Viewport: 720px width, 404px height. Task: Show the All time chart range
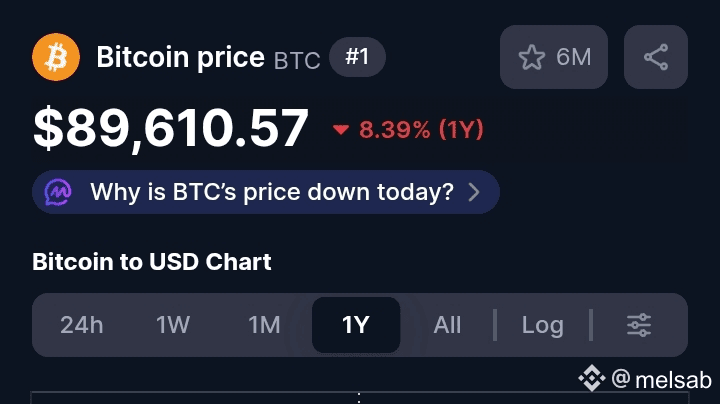(x=447, y=325)
